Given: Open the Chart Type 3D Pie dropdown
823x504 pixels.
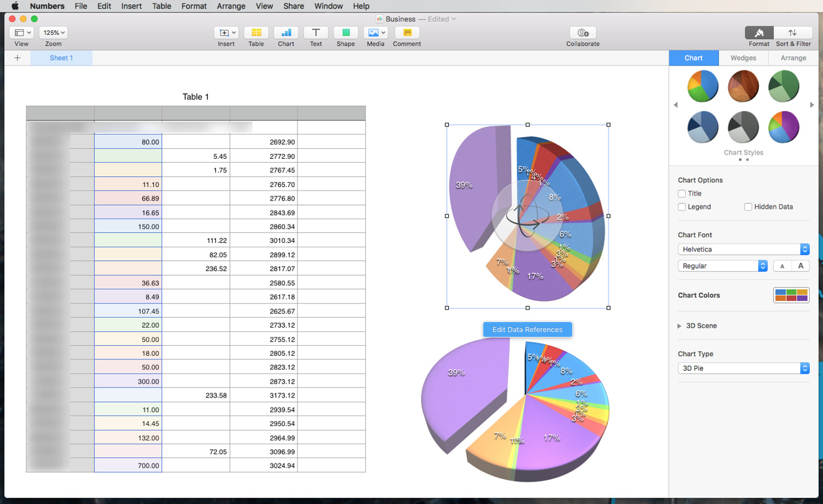Looking at the screenshot, I should click(x=743, y=368).
